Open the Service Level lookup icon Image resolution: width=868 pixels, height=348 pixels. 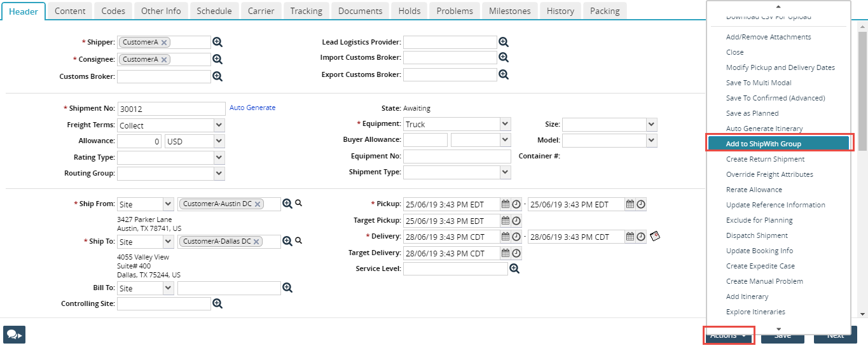pos(514,269)
